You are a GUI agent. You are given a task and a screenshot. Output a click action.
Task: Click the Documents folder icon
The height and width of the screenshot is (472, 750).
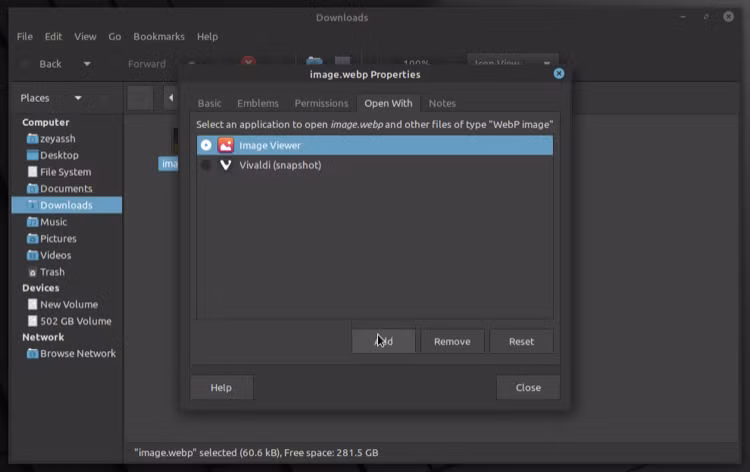click(x=33, y=188)
